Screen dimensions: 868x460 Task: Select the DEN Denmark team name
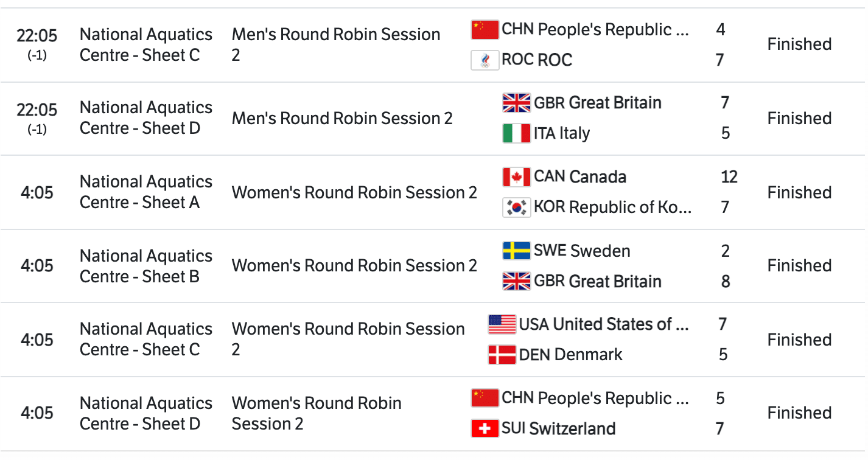coord(570,355)
